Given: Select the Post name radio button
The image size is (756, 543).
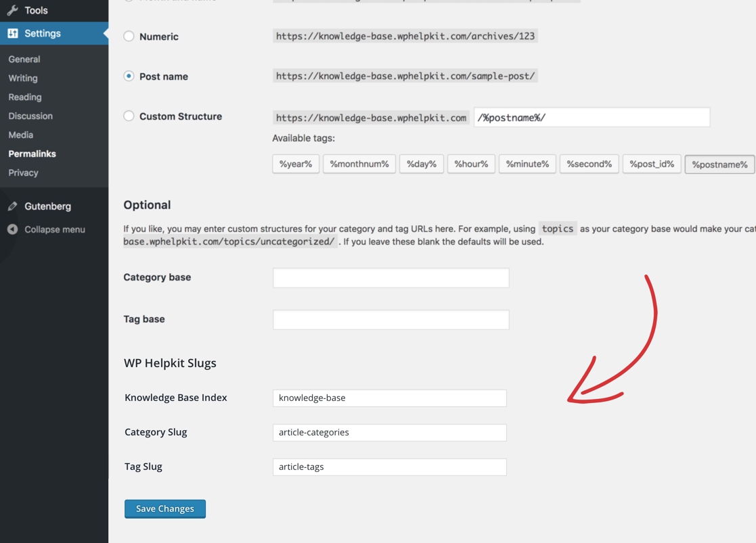Looking at the screenshot, I should tap(129, 76).
